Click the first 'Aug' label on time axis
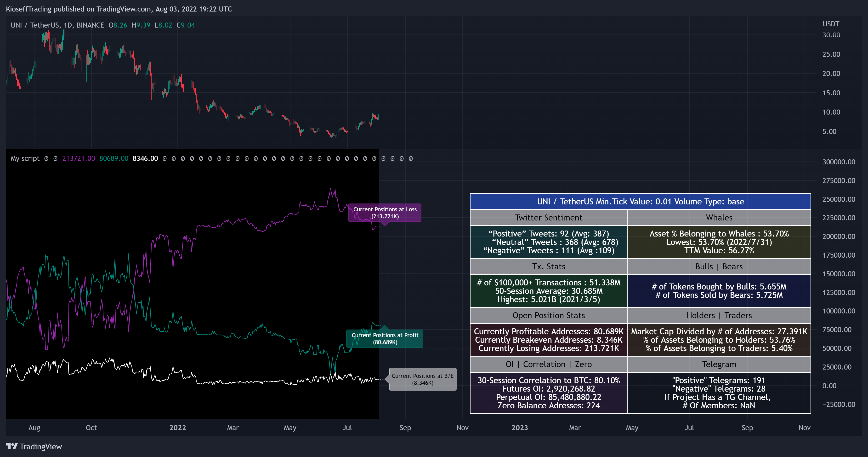868x457 pixels. point(34,428)
